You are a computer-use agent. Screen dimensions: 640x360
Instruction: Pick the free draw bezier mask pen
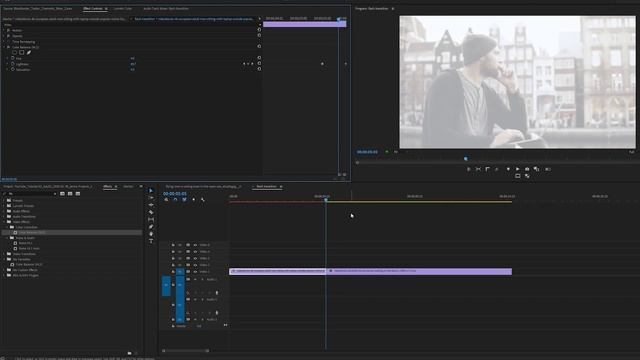[x=29, y=53]
